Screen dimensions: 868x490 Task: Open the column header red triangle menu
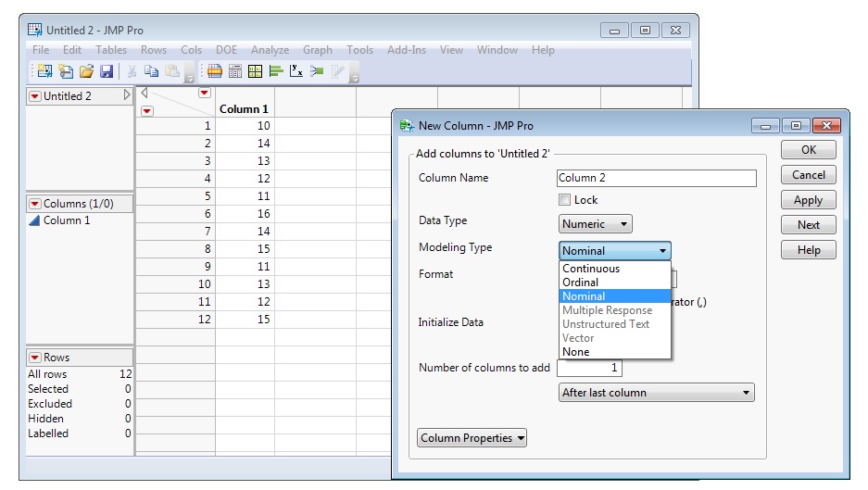[205, 93]
